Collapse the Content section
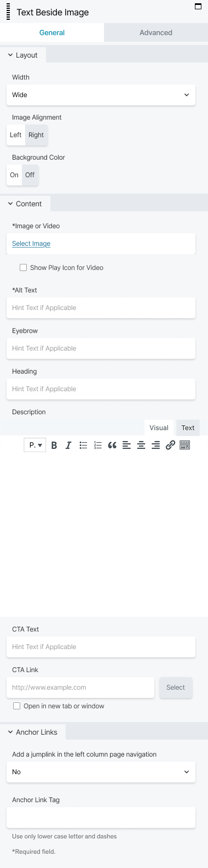 [x=25, y=204]
